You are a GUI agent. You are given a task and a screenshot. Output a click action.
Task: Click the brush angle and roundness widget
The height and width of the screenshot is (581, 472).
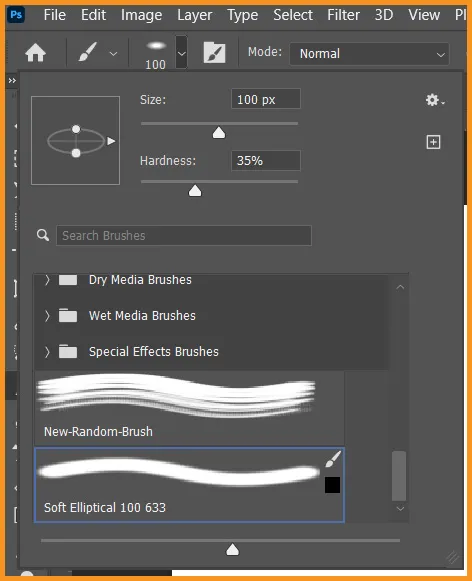(76, 140)
